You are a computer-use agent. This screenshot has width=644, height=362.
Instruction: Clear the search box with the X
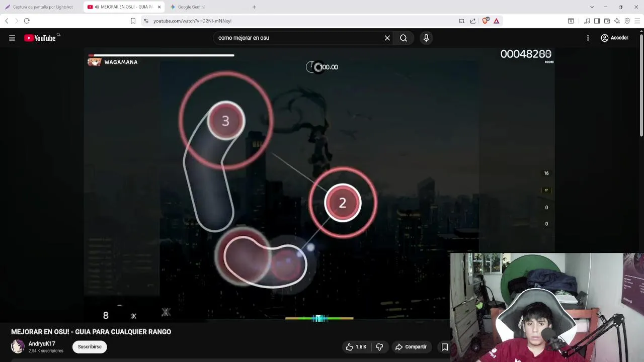pos(387,38)
